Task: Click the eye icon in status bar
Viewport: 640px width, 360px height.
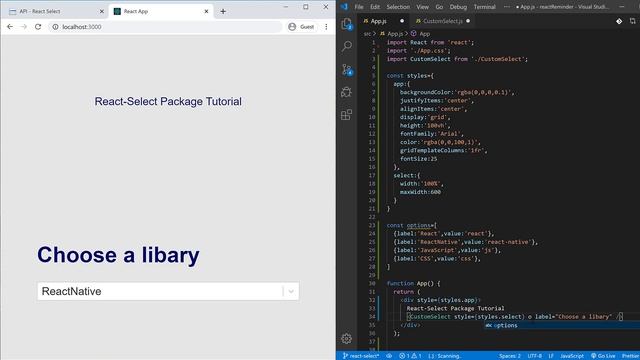Action: coord(389,356)
